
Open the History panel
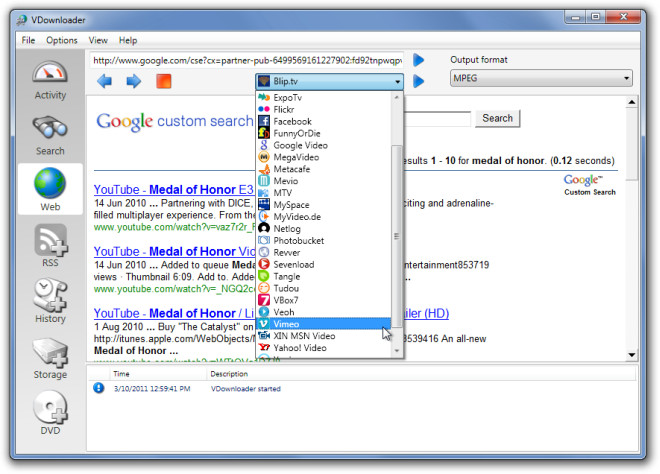click(50, 301)
